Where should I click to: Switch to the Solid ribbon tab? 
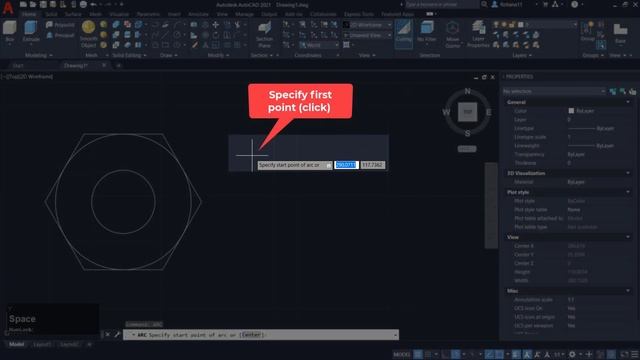point(51,14)
